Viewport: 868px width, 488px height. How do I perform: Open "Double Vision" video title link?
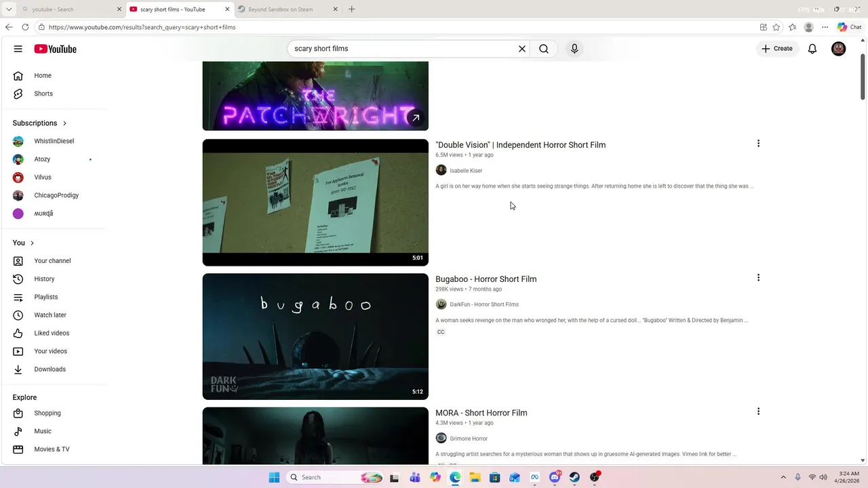pos(520,145)
